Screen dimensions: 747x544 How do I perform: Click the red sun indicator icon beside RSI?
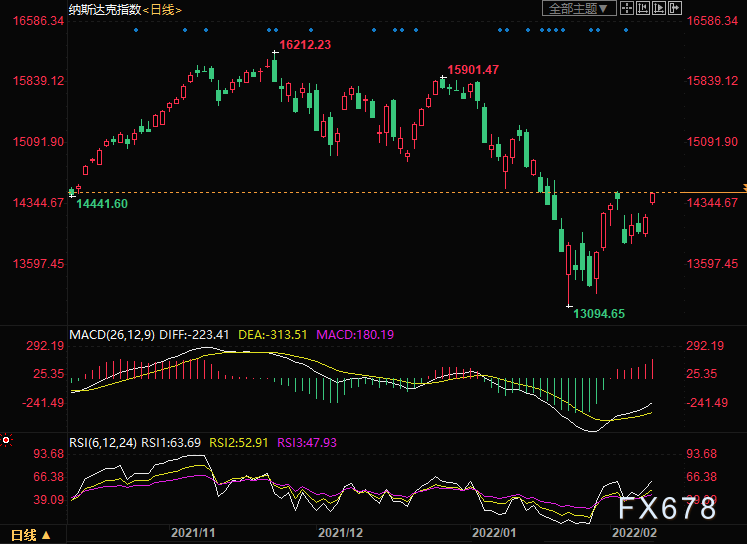click(6, 440)
